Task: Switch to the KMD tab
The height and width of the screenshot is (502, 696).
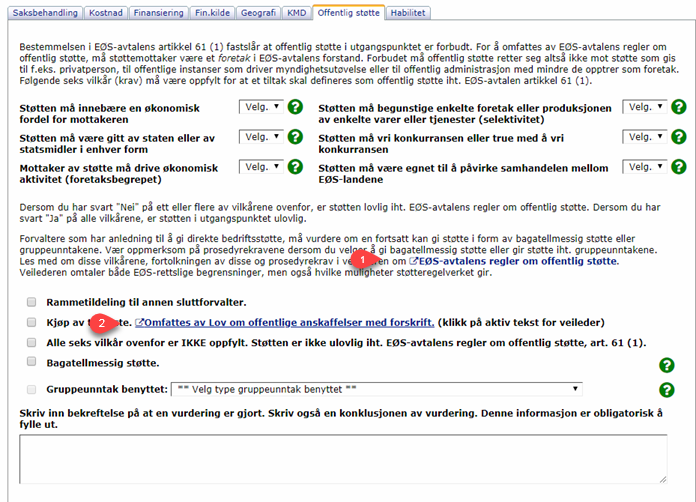Action: (297, 13)
